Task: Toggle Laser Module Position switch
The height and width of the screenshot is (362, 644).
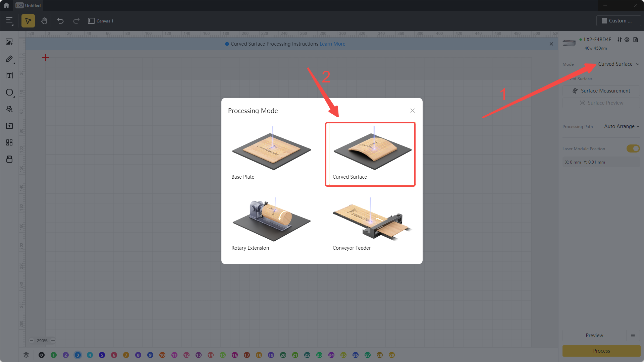Action: [x=633, y=148]
